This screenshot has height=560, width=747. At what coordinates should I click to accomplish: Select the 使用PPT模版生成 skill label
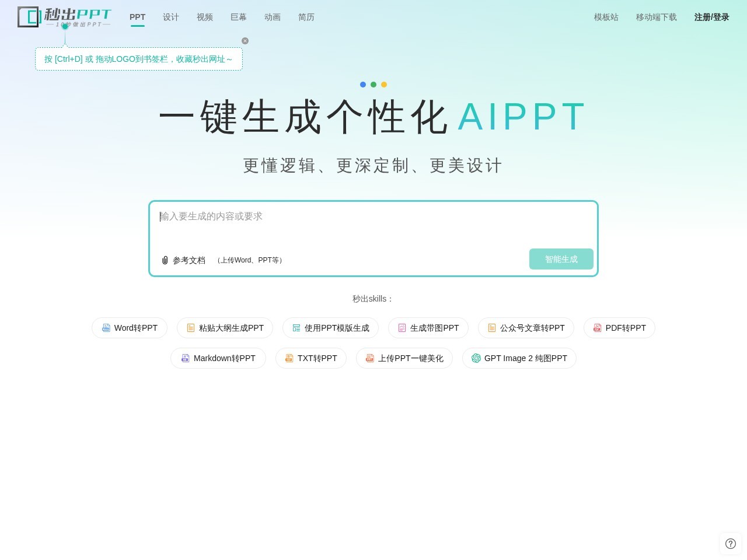coord(337,328)
